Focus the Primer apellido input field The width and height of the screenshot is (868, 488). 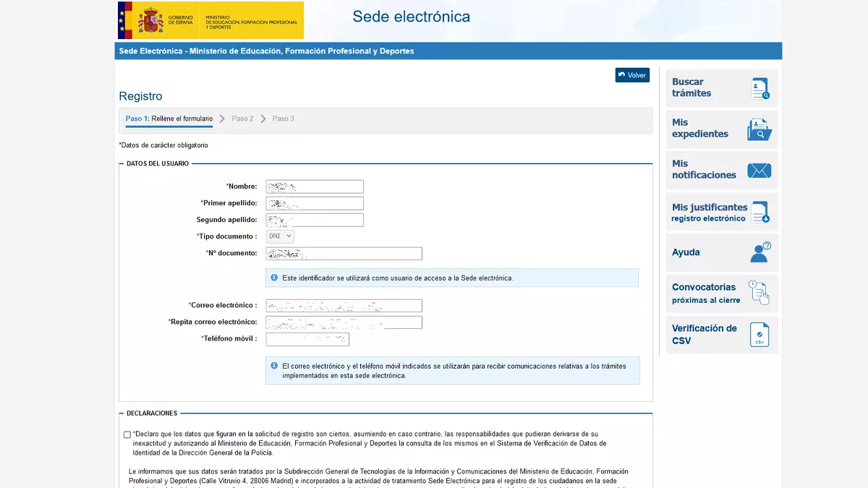pyautogui.click(x=315, y=203)
